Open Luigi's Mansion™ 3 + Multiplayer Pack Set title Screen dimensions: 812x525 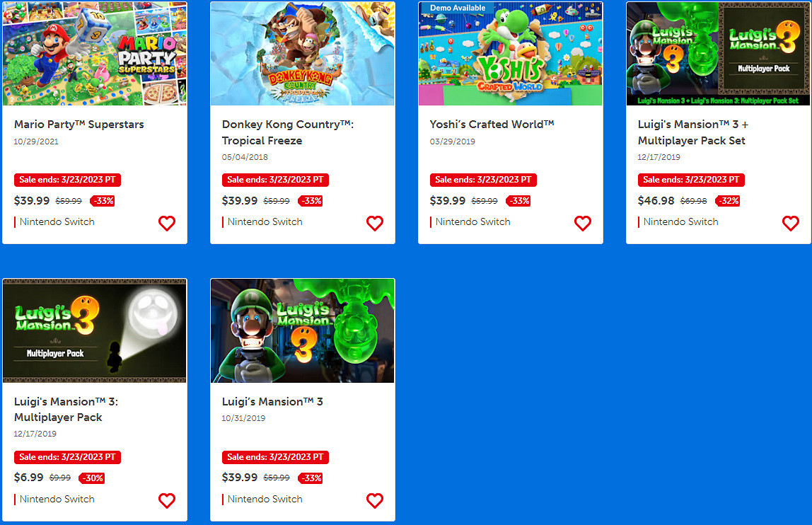click(693, 132)
